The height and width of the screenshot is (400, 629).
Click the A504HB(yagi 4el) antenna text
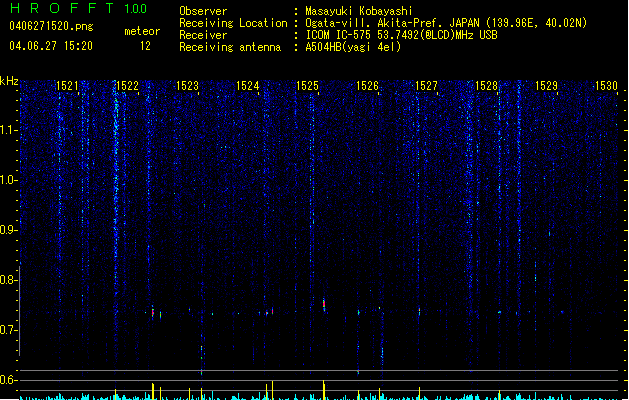(x=353, y=47)
